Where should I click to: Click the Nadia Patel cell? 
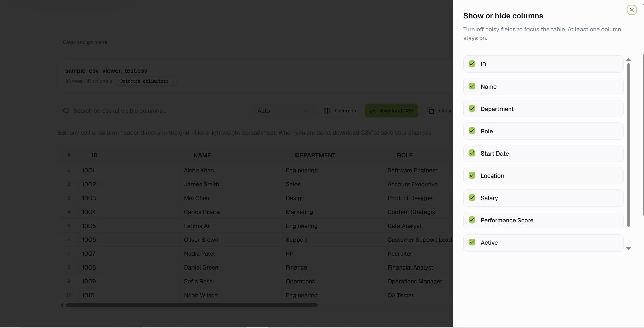pyautogui.click(x=231, y=254)
